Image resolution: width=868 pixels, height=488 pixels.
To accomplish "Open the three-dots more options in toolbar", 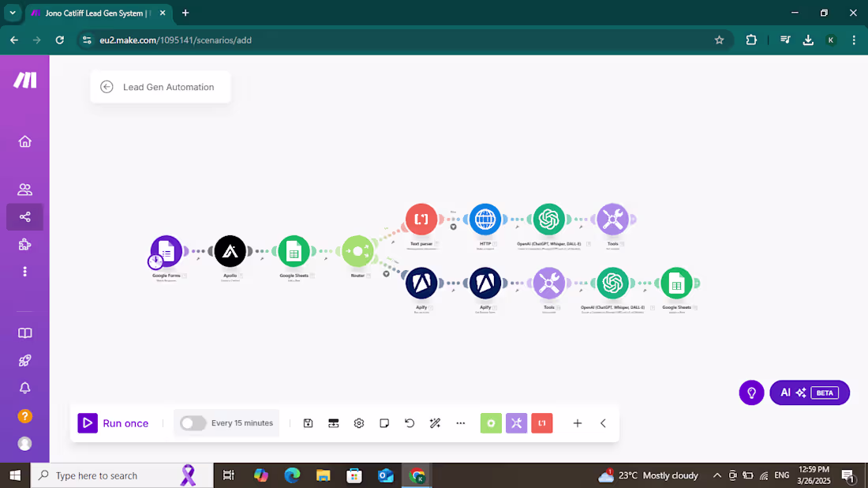I will tap(461, 423).
